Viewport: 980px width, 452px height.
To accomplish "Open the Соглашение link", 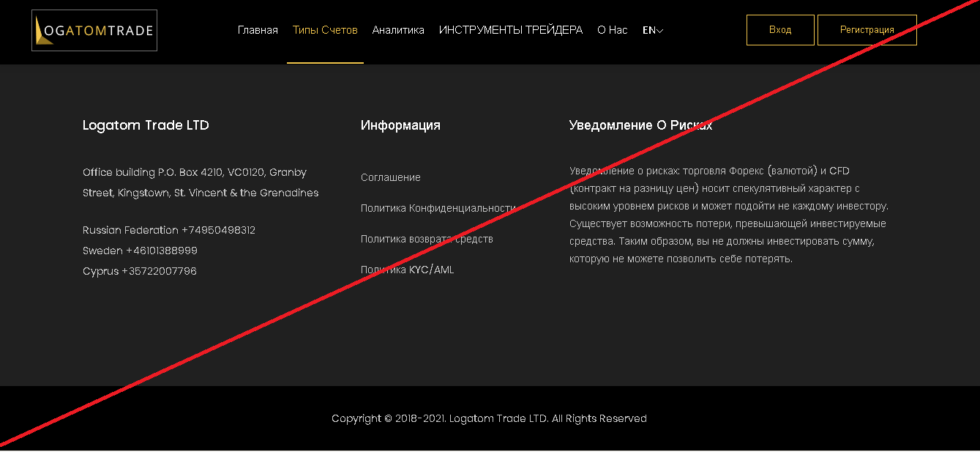I will [391, 177].
